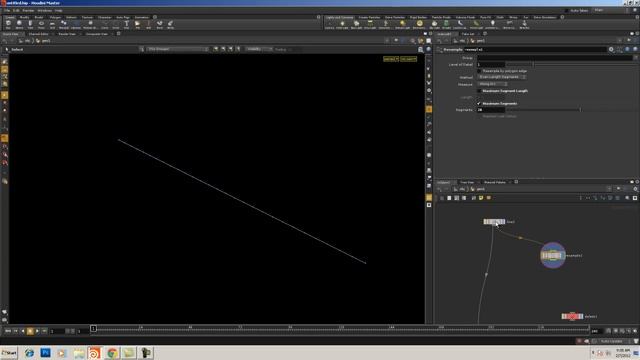Click the Houdini icon in taskbar
The image size is (640, 360).
click(94, 353)
